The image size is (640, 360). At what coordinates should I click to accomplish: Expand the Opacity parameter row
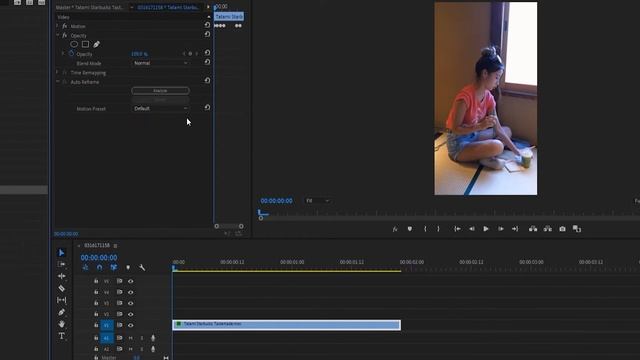63,53
